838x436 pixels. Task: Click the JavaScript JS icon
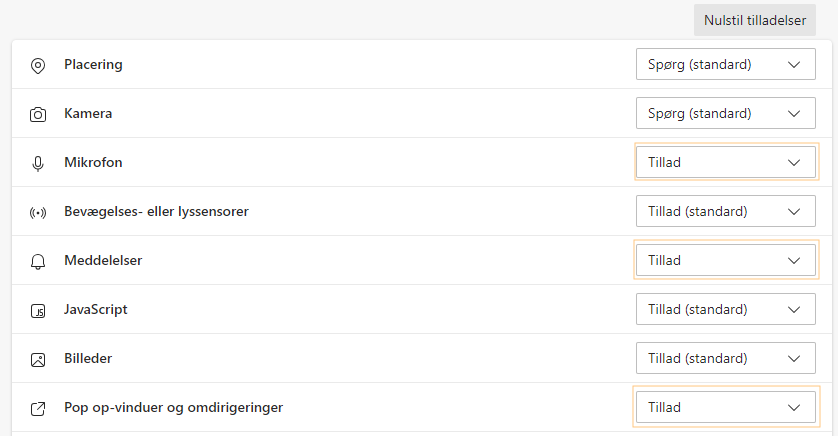coord(38,311)
